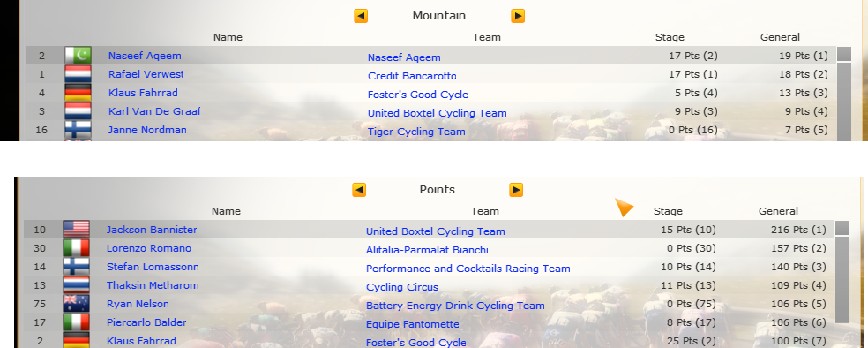Click previous arrow beside Points heading
Image resolution: width=868 pixels, height=348 pixels.
click(359, 190)
